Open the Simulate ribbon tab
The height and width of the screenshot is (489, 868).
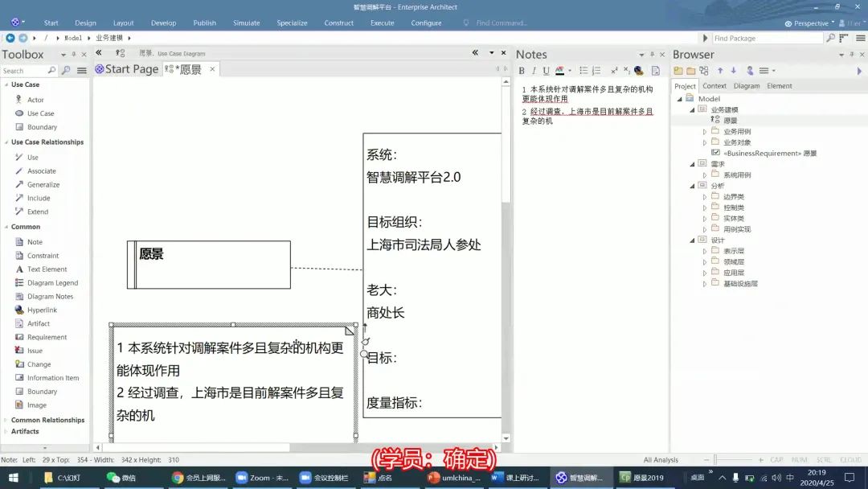[247, 23]
